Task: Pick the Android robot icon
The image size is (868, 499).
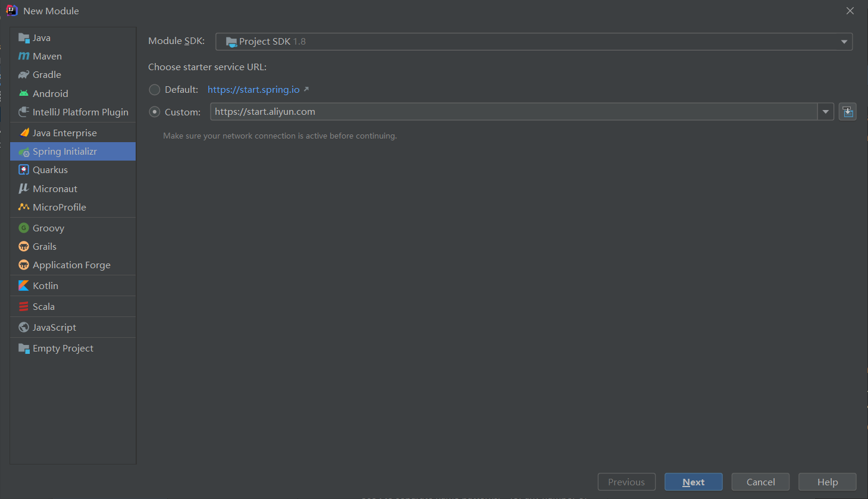Action: pyautogui.click(x=24, y=93)
